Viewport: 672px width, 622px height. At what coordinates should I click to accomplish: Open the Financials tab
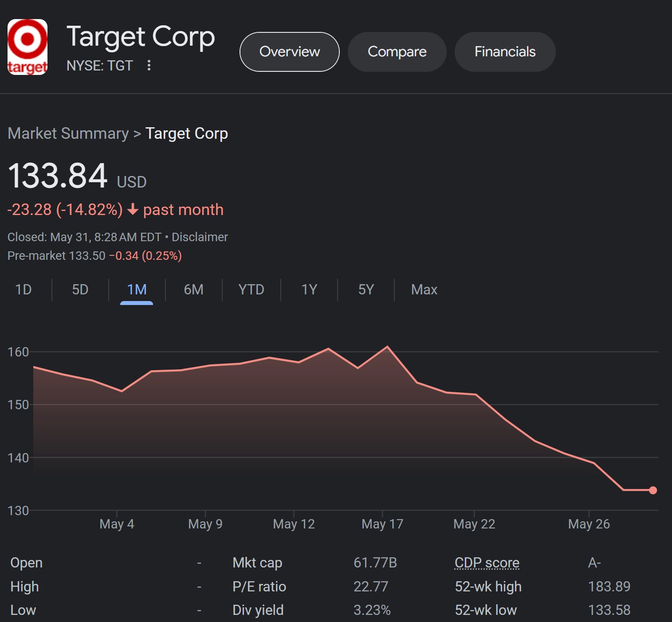click(x=505, y=52)
